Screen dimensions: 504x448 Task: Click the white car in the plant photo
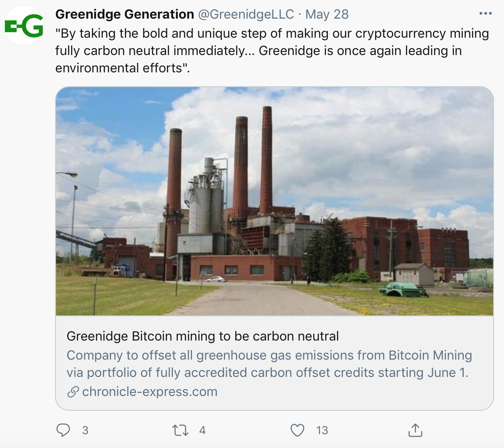(x=216, y=279)
